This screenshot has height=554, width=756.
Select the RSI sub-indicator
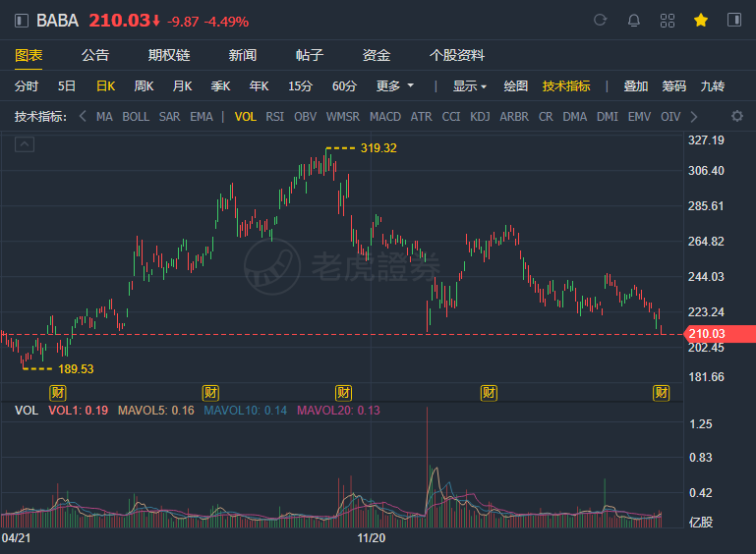[275, 117]
